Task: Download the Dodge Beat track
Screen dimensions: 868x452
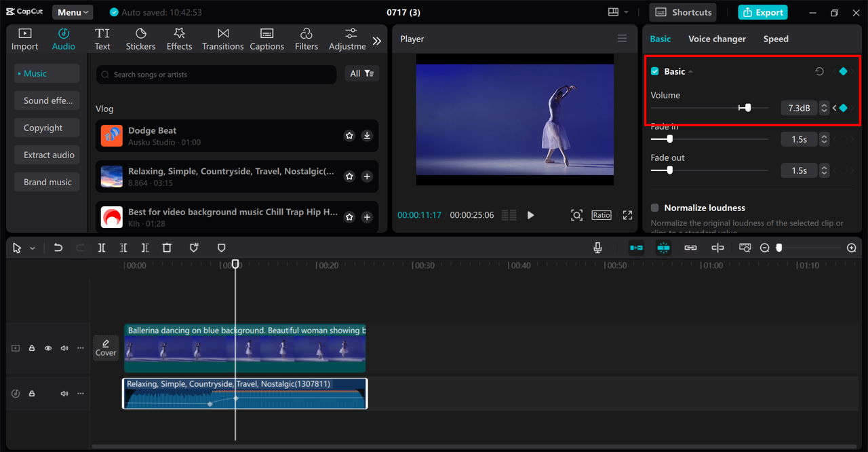Action: [367, 136]
